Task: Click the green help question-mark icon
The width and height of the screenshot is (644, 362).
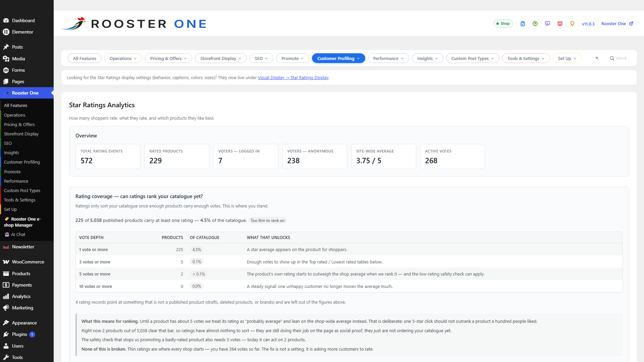Action: (x=535, y=24)
